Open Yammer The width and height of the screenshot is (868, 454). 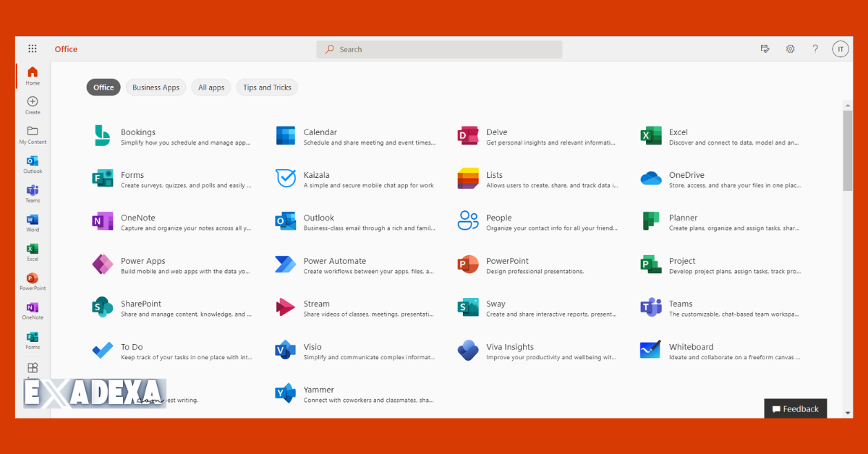coord(284,393)
